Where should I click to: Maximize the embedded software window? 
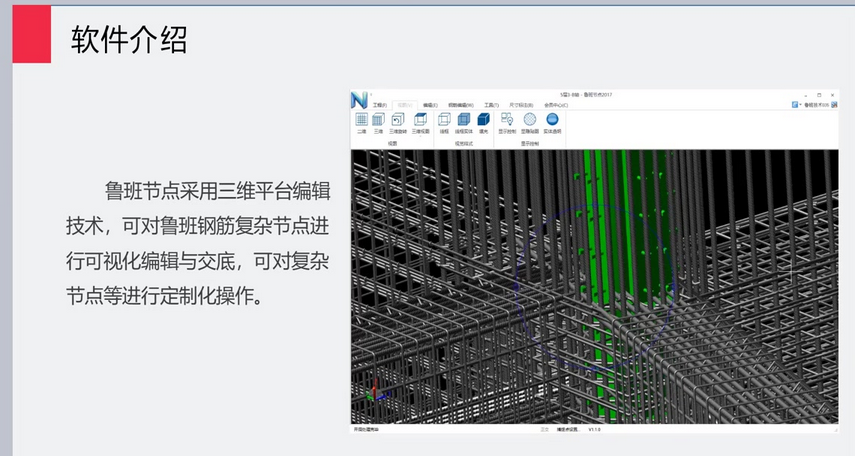pos(819,95)
